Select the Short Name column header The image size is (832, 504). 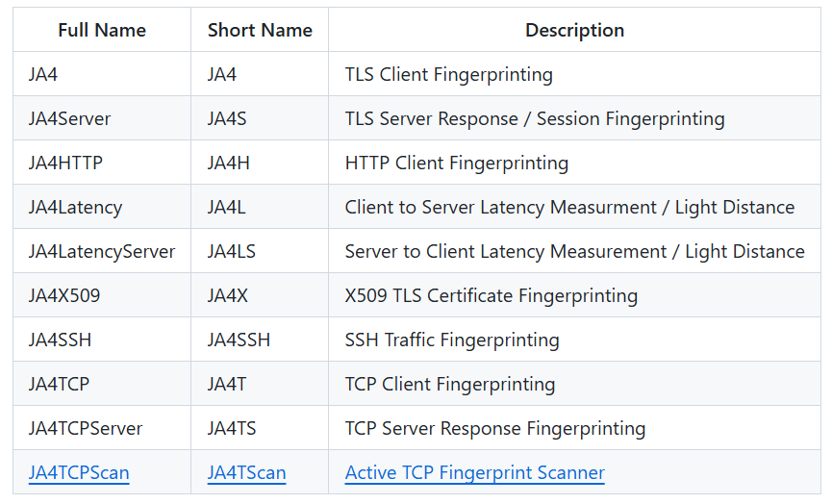coord(260,30)
